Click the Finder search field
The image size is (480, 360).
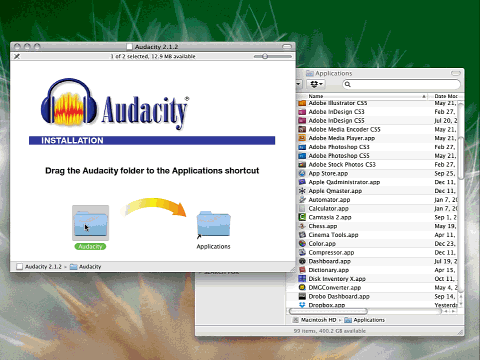(401, 84)
